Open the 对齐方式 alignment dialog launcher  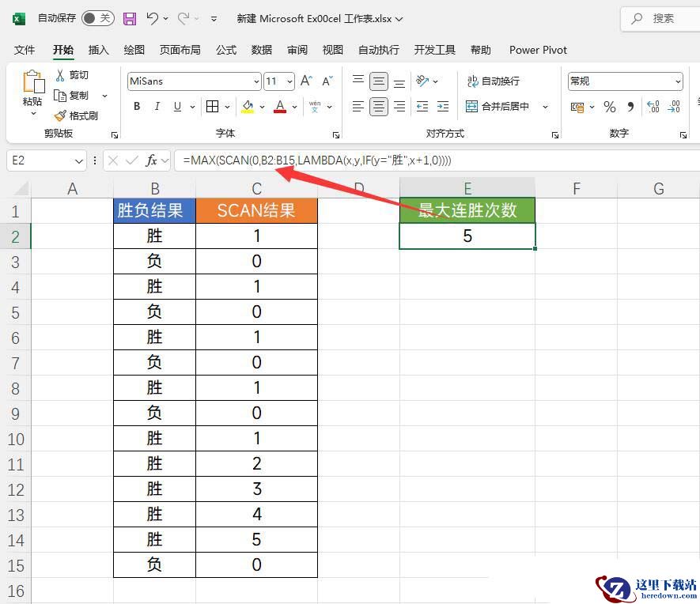pyautogui.click(x=555, y=134)
